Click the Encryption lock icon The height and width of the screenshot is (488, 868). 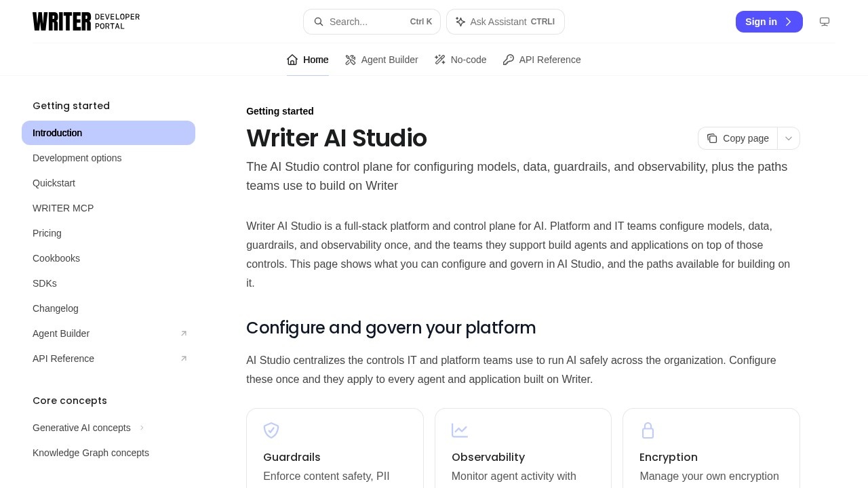648,430
